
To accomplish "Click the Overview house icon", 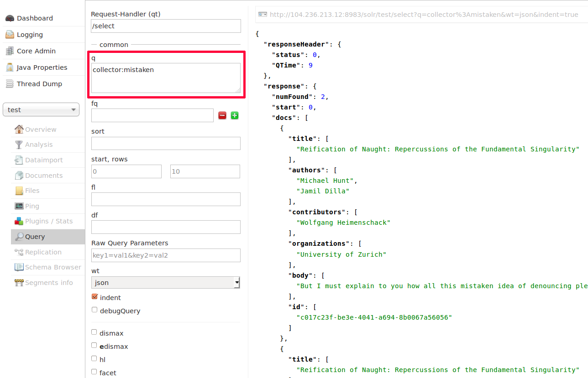I will tap(19, 129).
